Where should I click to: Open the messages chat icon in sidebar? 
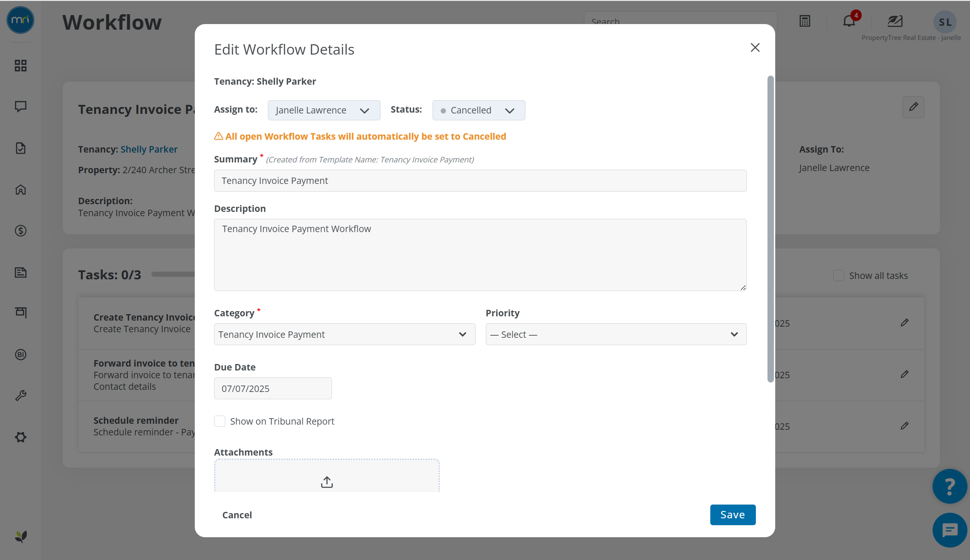coord(21,106)
